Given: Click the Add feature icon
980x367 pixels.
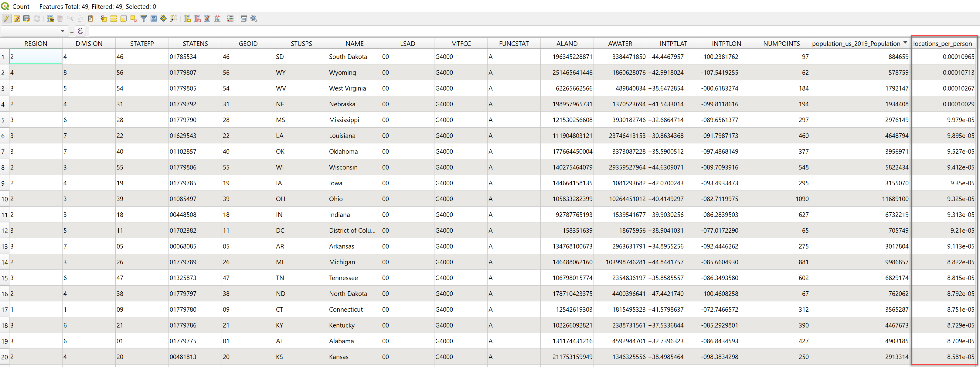Looking at the screenshot, I should pos(50,19).
